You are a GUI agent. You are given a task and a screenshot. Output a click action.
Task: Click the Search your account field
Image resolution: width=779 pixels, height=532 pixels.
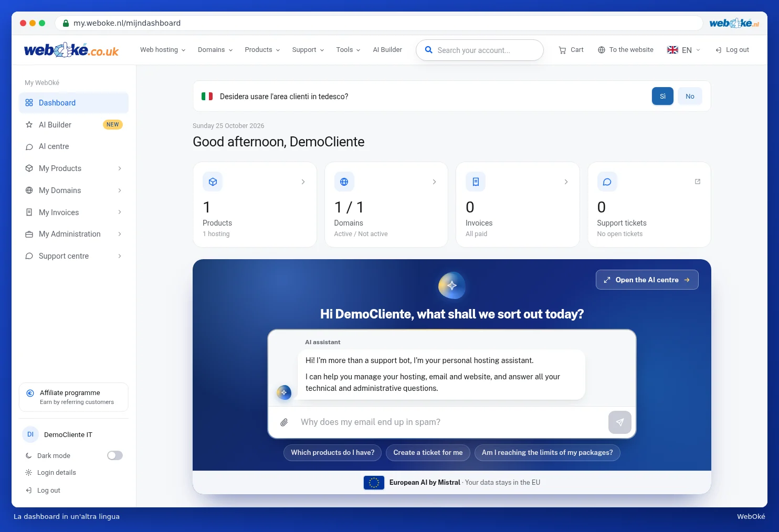(480, 50)
